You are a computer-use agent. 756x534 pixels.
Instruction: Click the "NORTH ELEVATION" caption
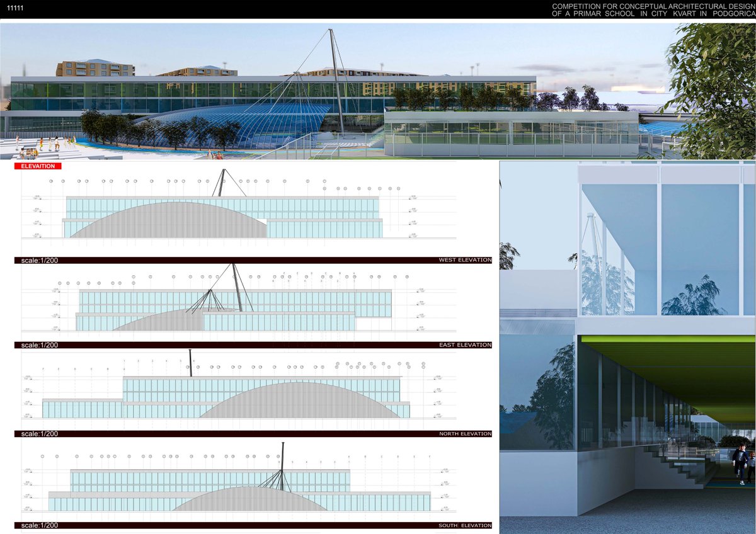point(465,434)
